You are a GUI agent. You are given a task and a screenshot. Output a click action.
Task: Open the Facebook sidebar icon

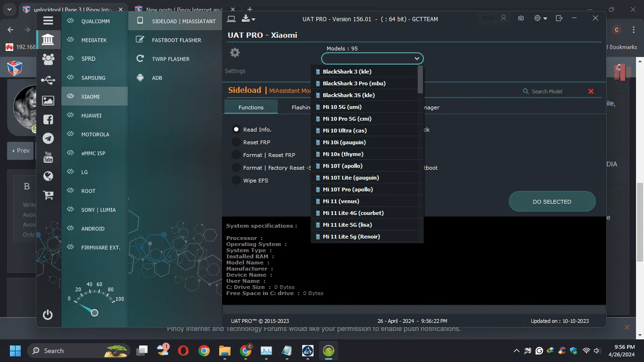point(48,119)
